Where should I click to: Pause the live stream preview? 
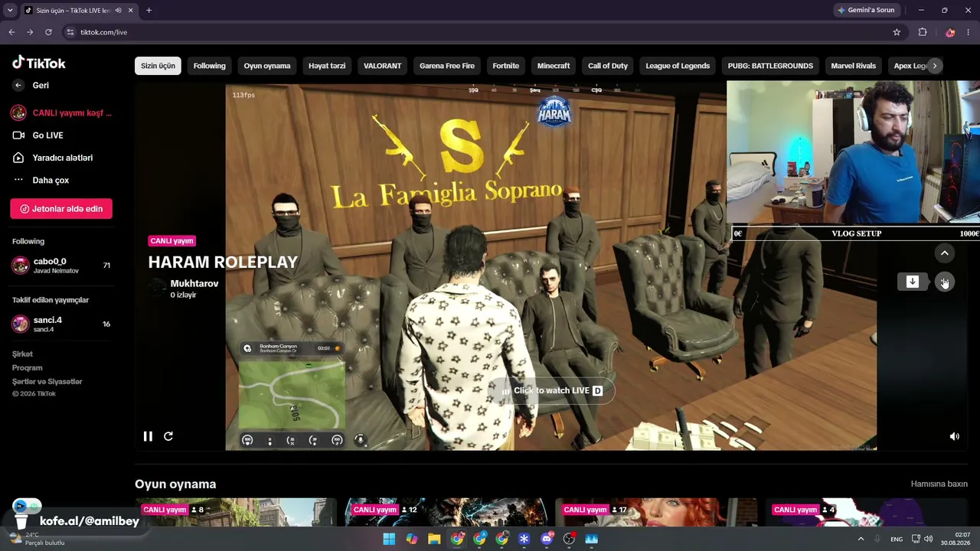click(148, 436)
